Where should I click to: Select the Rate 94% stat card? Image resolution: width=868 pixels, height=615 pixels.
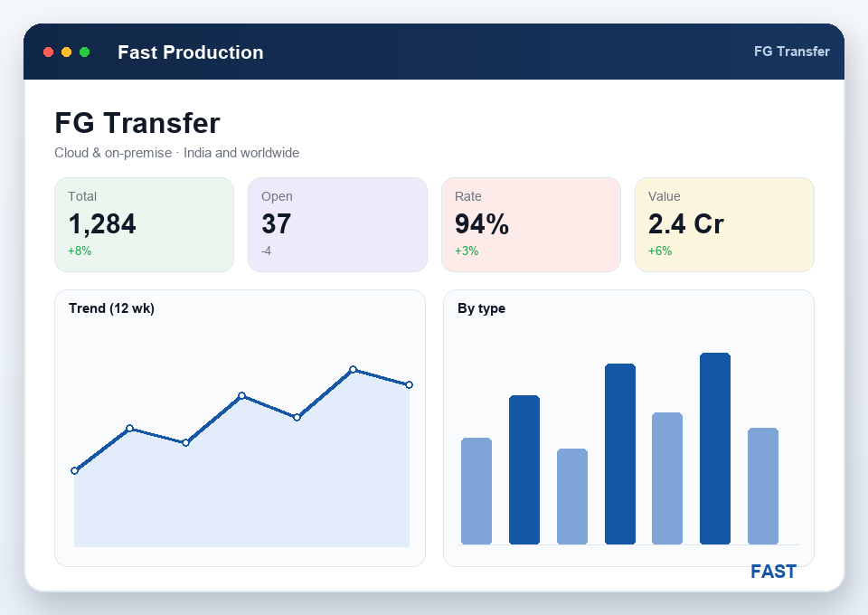point(531,224)
